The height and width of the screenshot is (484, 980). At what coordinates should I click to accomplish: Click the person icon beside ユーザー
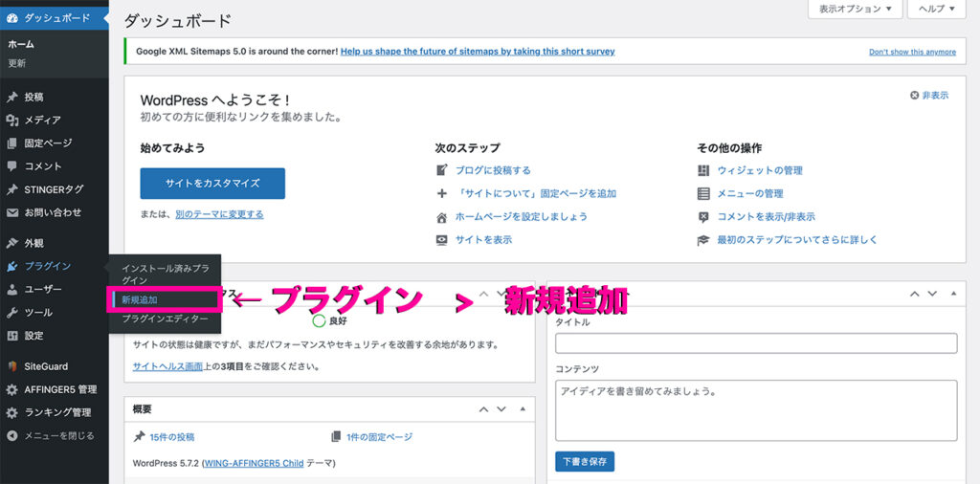point(11,289)
